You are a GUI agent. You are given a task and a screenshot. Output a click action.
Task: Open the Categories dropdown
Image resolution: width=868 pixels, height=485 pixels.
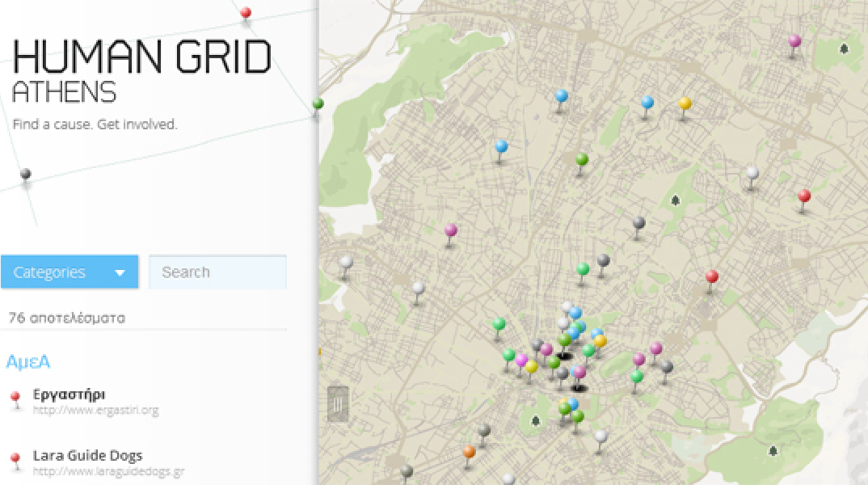70,272
